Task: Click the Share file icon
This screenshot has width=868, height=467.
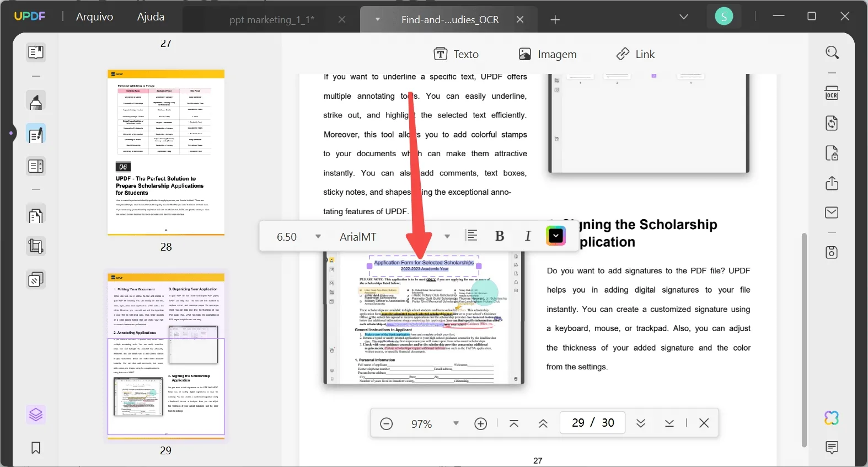Action: click(x=832, y=183)
